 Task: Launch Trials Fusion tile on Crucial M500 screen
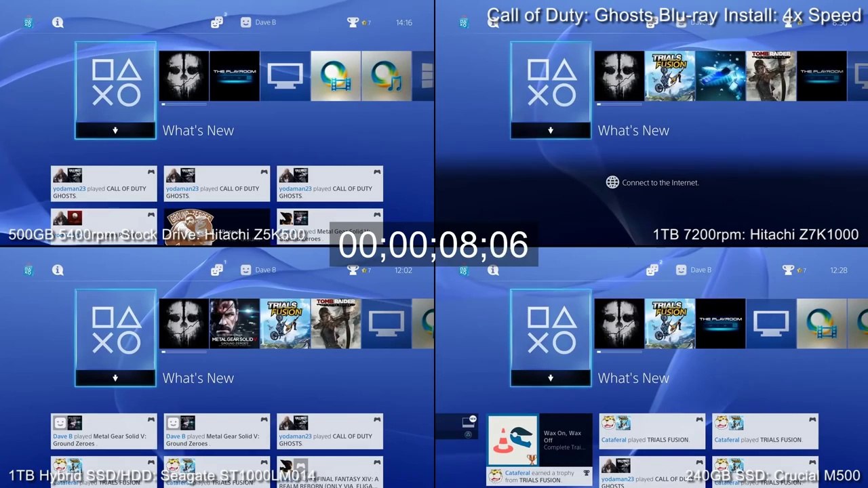pyautogui.click(x=670, y=323)
